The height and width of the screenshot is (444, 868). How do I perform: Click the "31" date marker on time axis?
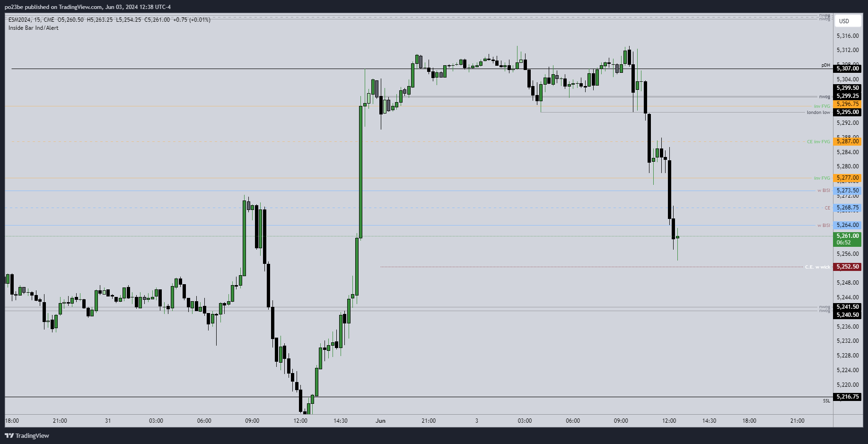108,421
